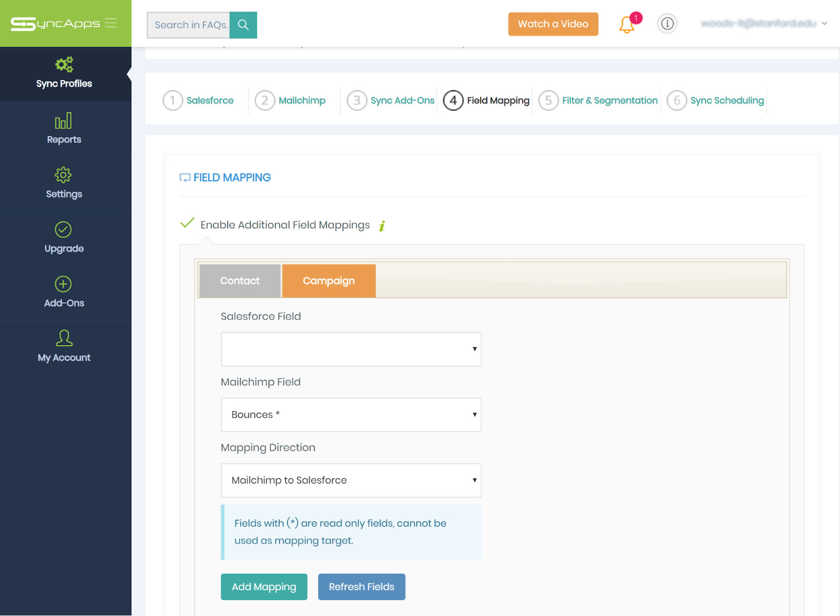Image resolution: width=840 pixels, height=616 pixels.
Task: Click the info circle icon in header
Action: (x=667, y=24)
